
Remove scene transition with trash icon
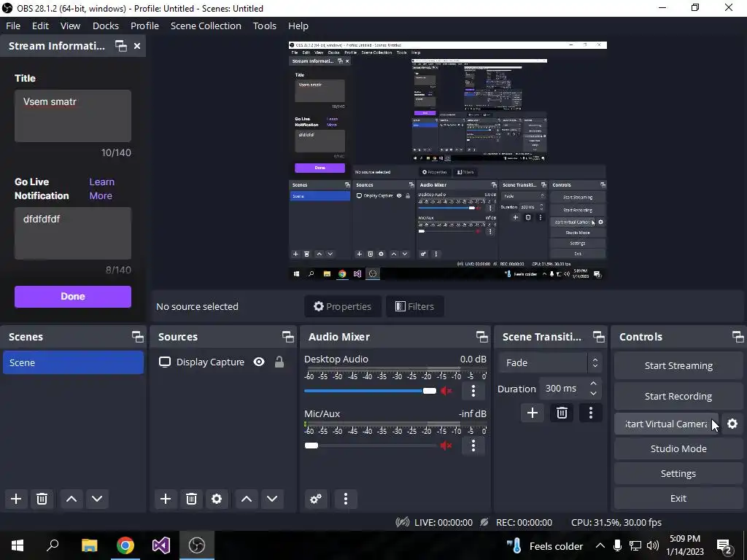[562, 413]
